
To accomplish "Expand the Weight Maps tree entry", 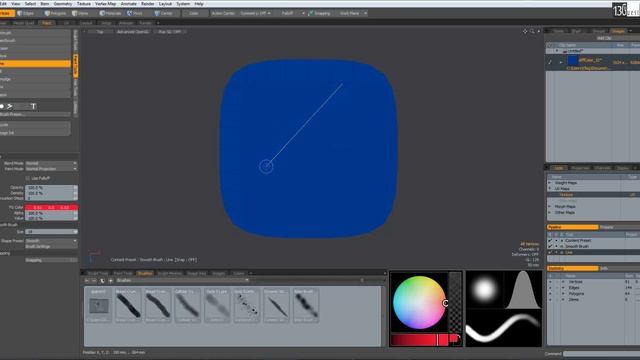I will 550,183.
